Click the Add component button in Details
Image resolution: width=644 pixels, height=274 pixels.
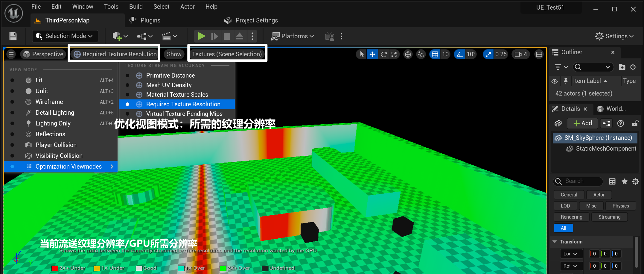coord(583,123)
